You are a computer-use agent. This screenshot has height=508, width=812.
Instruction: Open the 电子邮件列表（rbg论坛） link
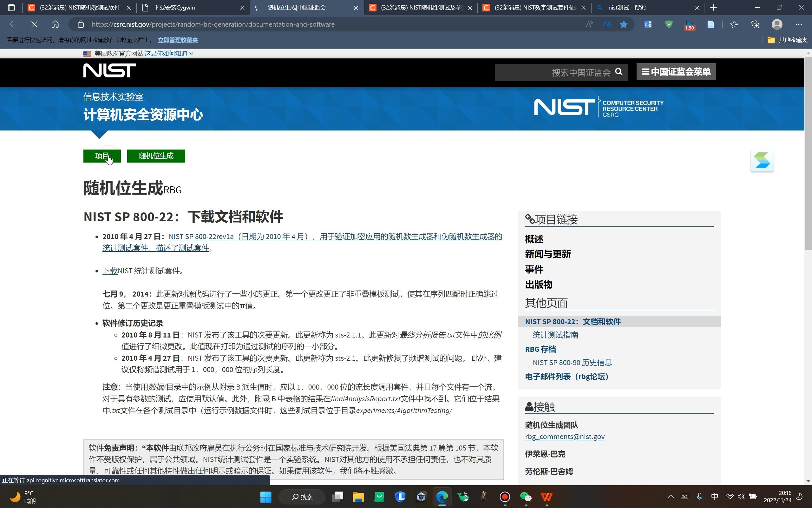(x=567, y=377)
